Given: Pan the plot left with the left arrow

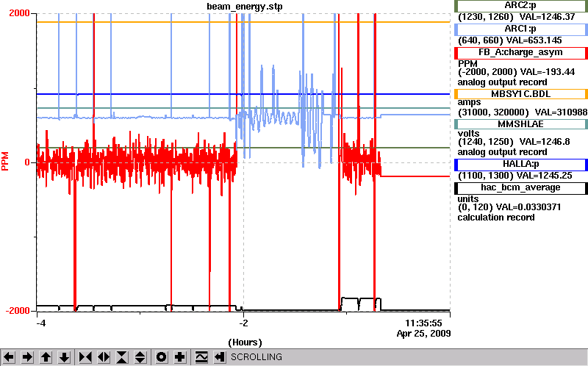Looking at the screenshot, I should 9,356.
